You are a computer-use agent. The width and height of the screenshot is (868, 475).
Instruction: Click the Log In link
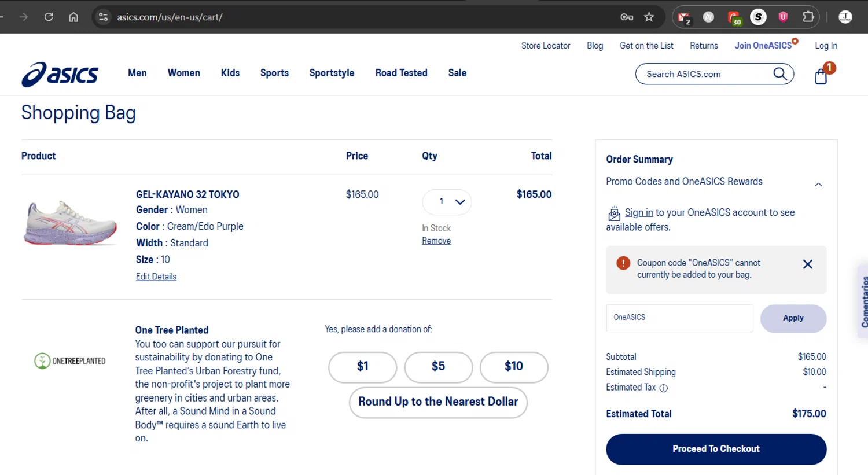coord(826,46)
